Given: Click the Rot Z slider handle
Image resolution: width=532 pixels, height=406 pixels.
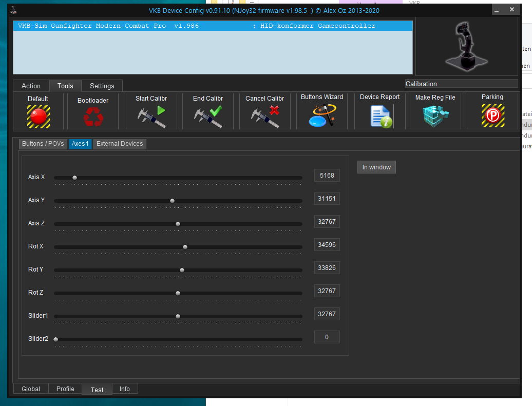Looking at the screenshot, I should (178, 293).
